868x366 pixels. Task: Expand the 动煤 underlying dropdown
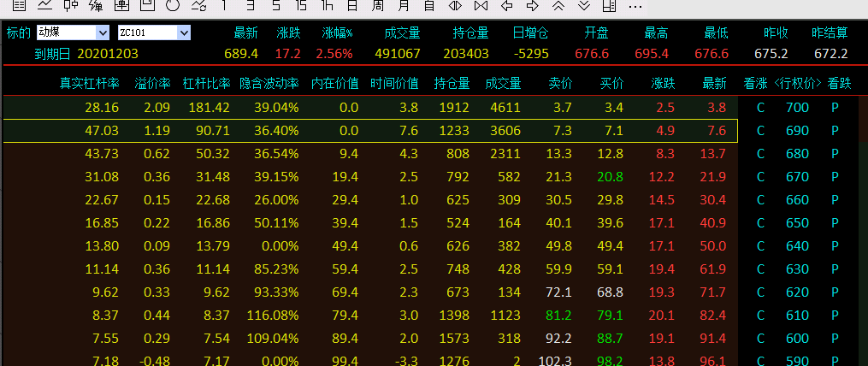click(103, 32)
